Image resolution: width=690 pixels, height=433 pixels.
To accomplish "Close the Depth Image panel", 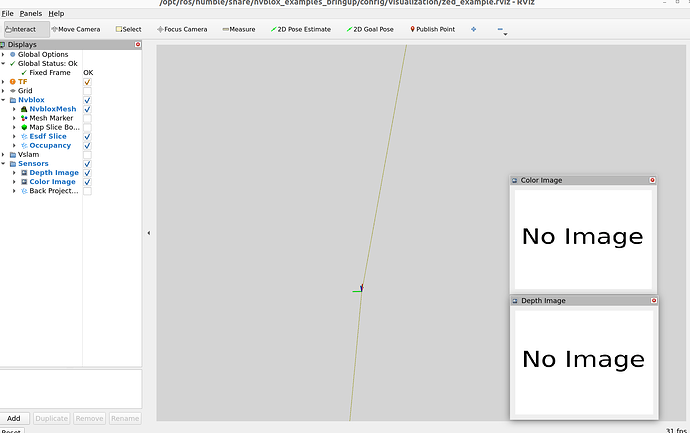I will [x=654, y=301].
